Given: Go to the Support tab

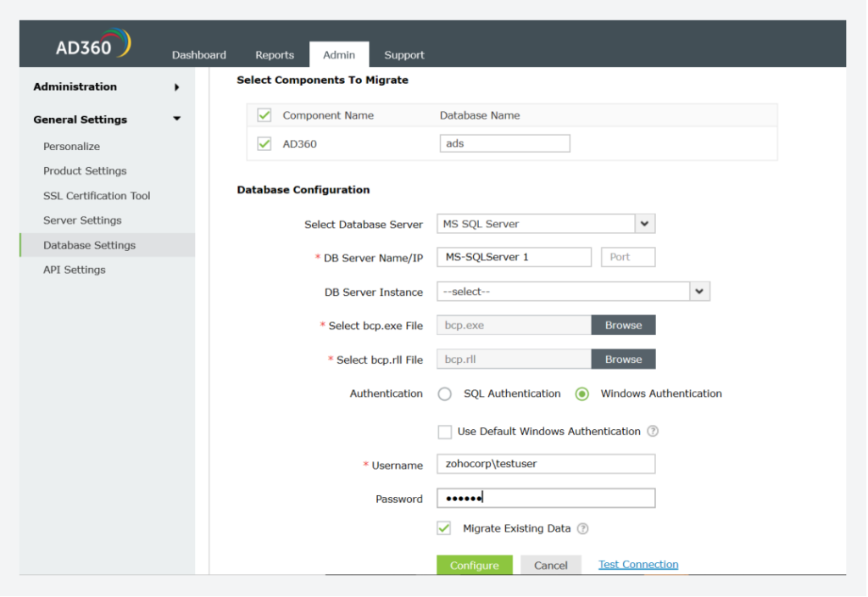Looking at the screenshot, I should pyautogui.click(x=404, y=55).
